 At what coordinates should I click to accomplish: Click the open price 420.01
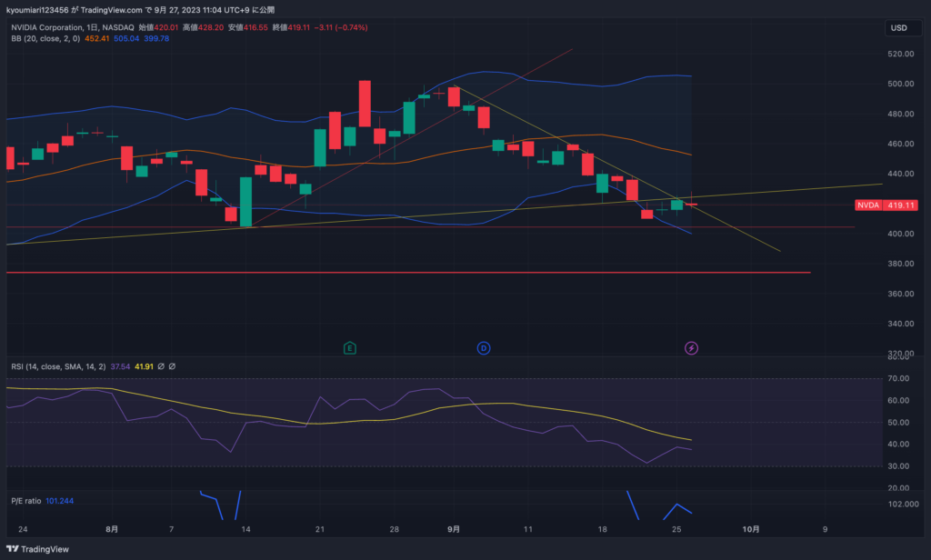click(x=166, y=27)
